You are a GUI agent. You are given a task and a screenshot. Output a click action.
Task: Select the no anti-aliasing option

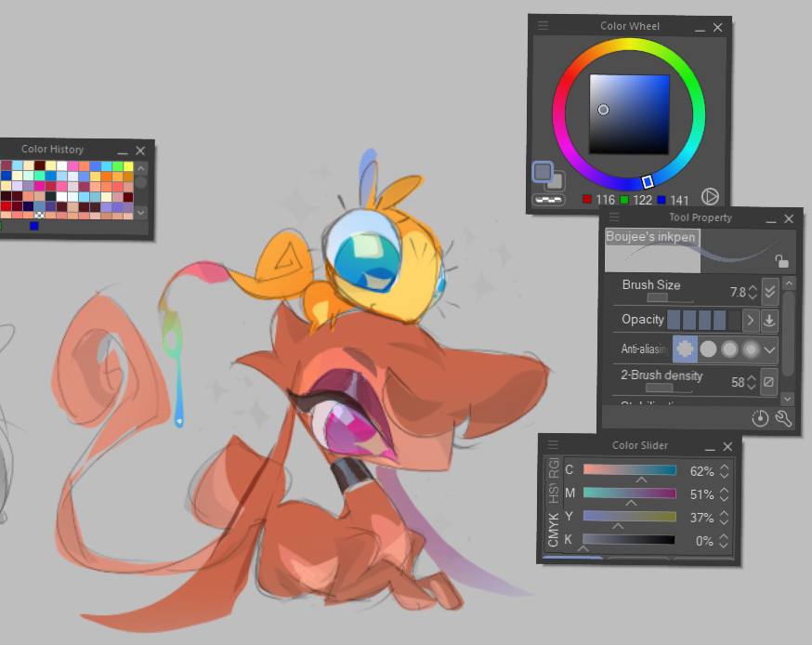(x=685, y=349)
